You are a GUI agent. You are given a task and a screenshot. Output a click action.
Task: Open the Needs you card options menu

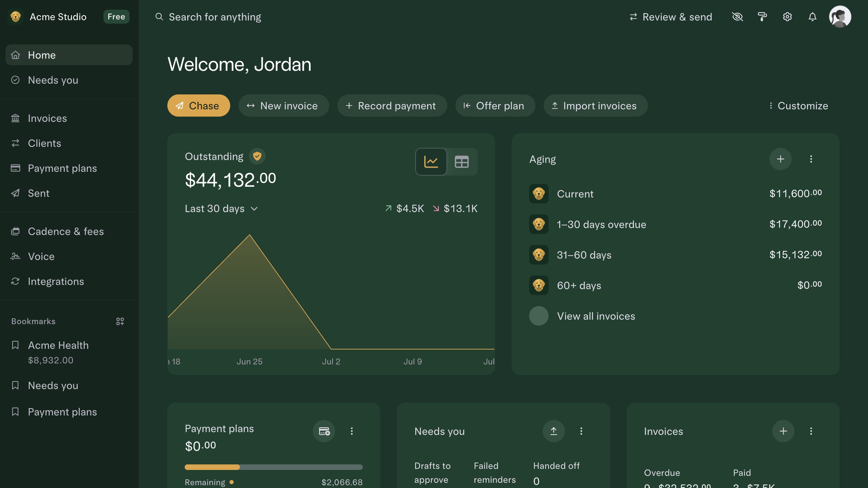[581, 431]
